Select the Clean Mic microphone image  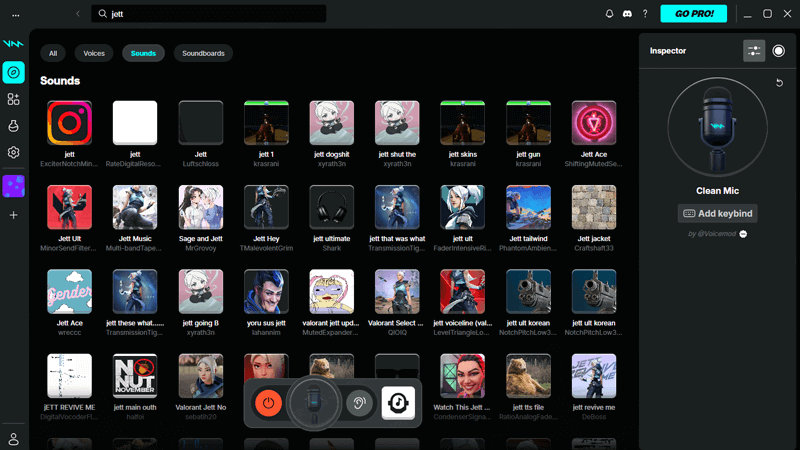click(x=717, y=128)
